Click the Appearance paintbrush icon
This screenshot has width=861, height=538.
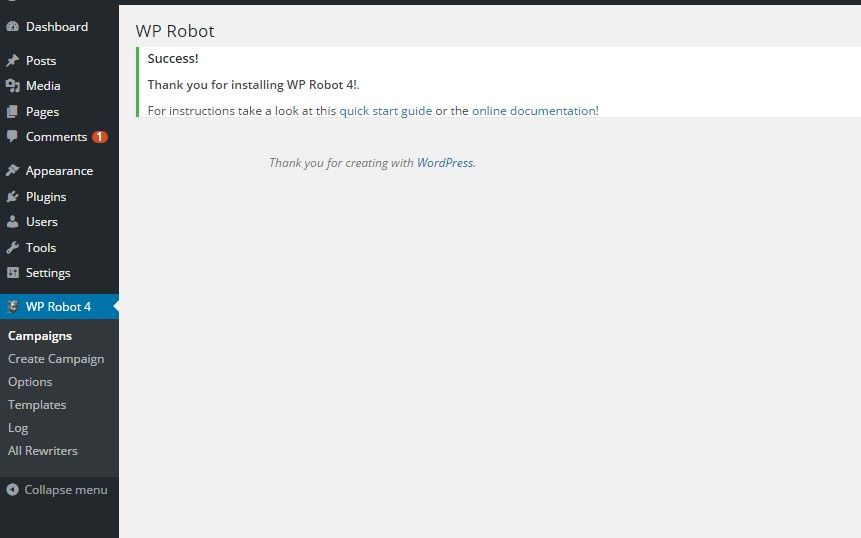(x=13, y=171)
